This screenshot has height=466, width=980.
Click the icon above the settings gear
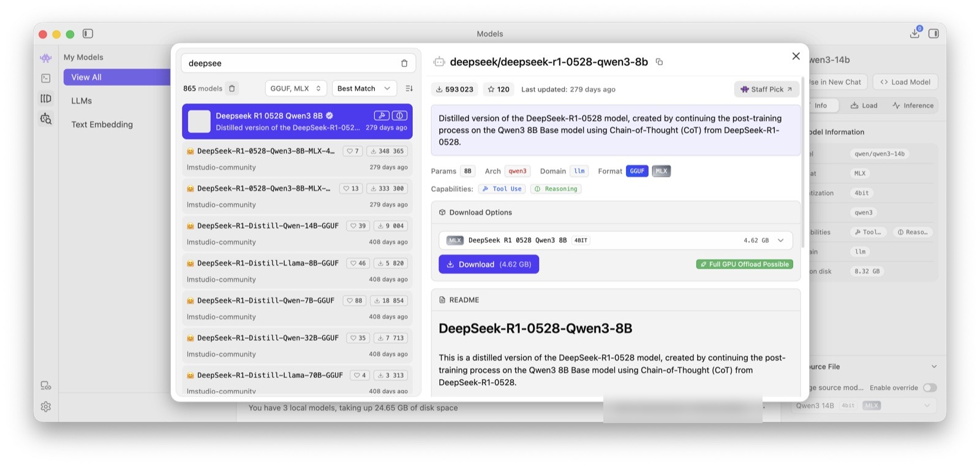[x=46, y=386]
